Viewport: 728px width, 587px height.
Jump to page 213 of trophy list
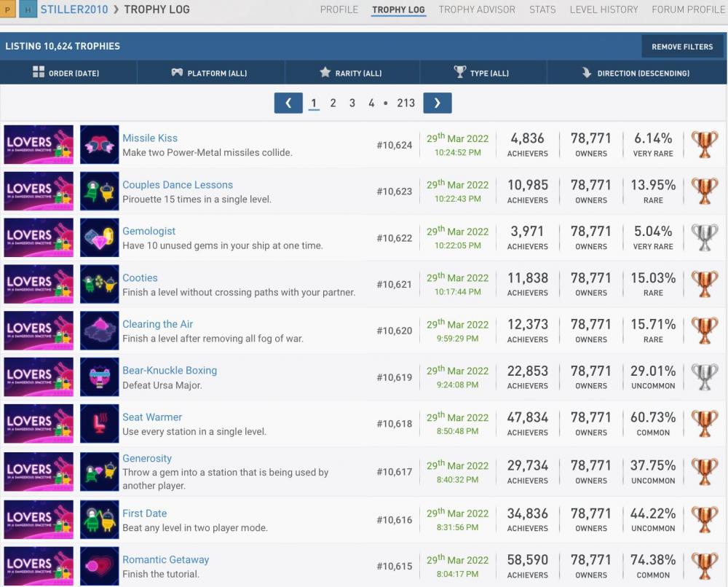tap(405, 103)
